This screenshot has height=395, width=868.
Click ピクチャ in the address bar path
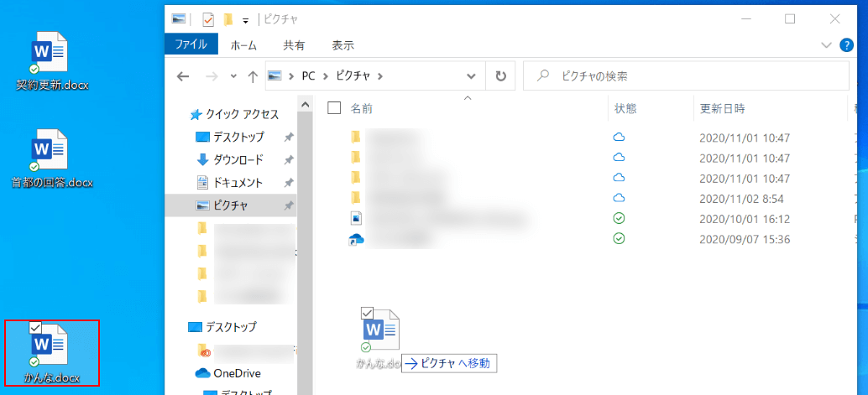click(x=353, y=75)
